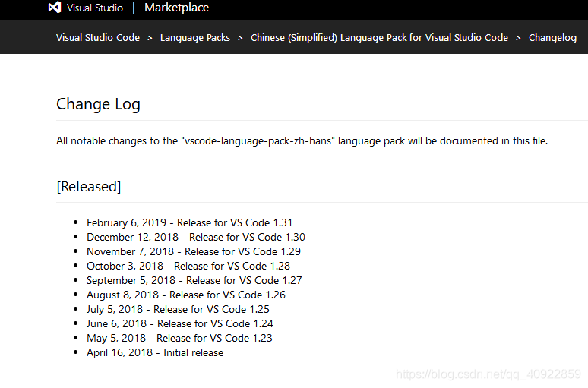Click the VS Code 1.26 release entry

pos(186,295)
